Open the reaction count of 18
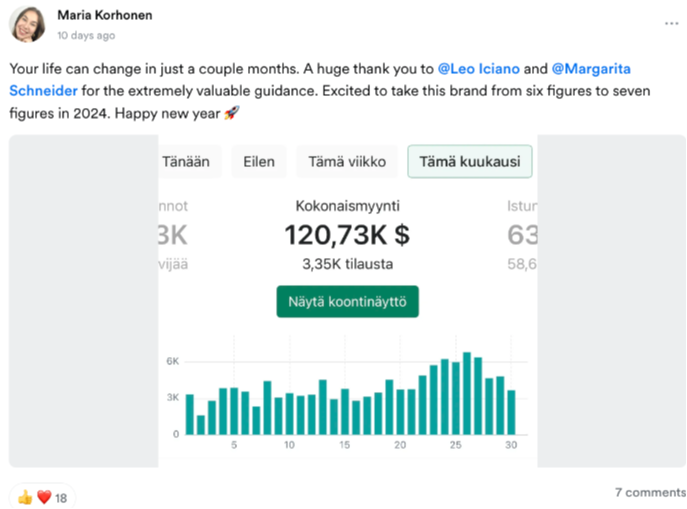Image resolution: width=687 pixels, height=509 pixels. (x=61, y=497)
